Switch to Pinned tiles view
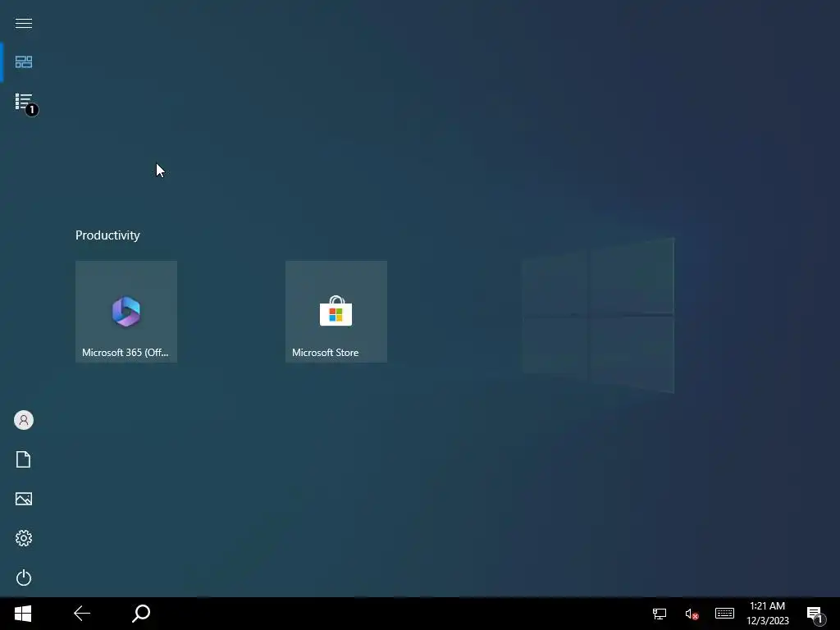Image resolution: width=840 pixels, height=630 pixels. click(24, 62)
